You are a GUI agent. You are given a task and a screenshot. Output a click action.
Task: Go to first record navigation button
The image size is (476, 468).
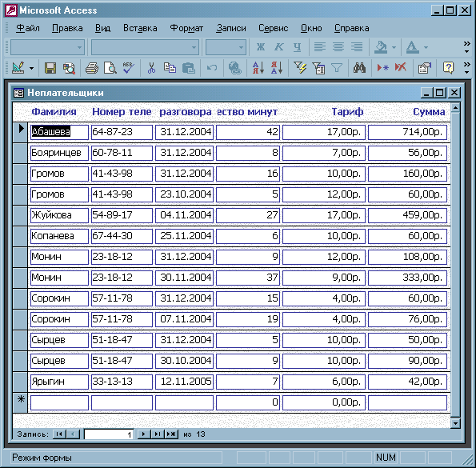click(59, 434)
